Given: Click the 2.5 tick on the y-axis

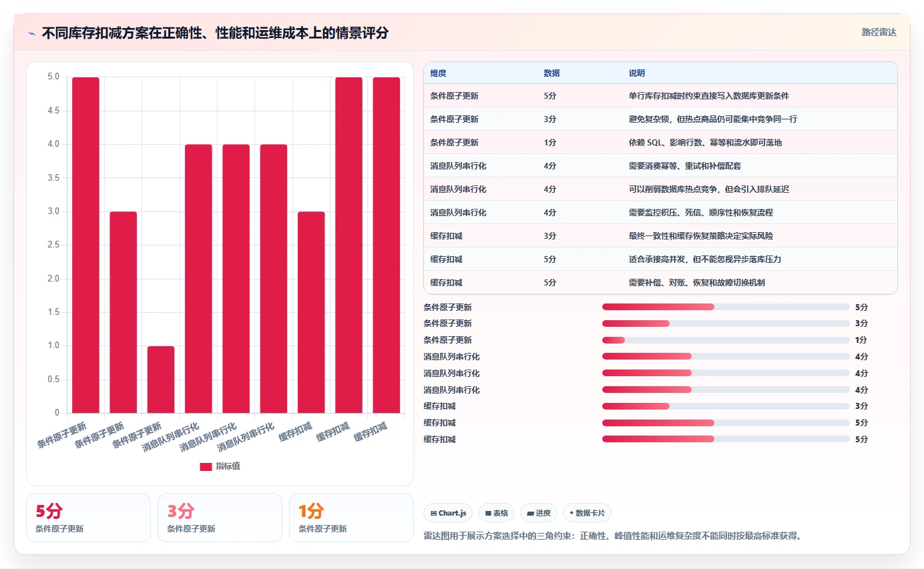Looking at the screenshot, I should click(53, 245).
